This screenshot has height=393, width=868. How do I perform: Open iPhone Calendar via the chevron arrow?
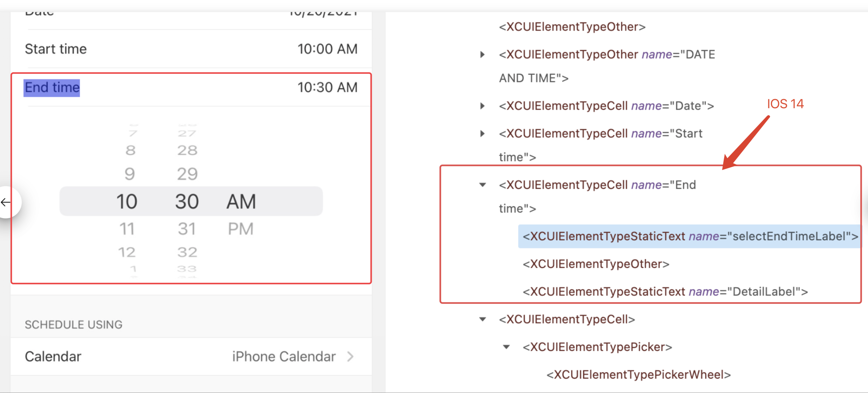pos(350,356)
